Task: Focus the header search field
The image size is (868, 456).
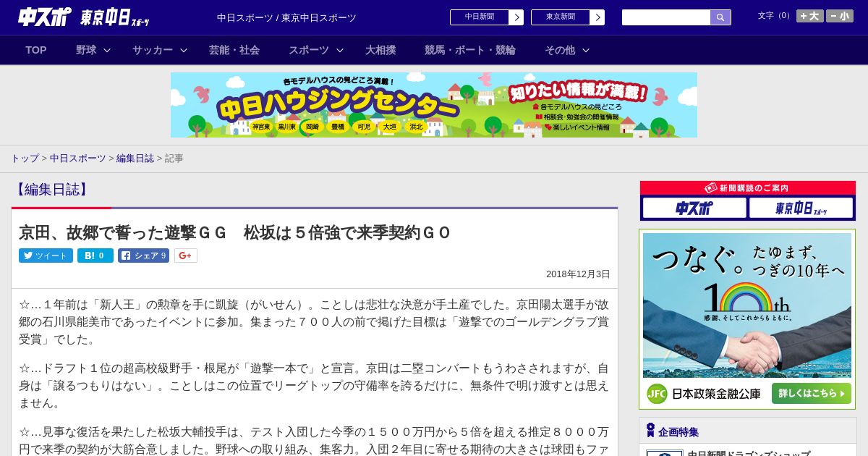Action: pyautogui.click(x=666, y=17)
